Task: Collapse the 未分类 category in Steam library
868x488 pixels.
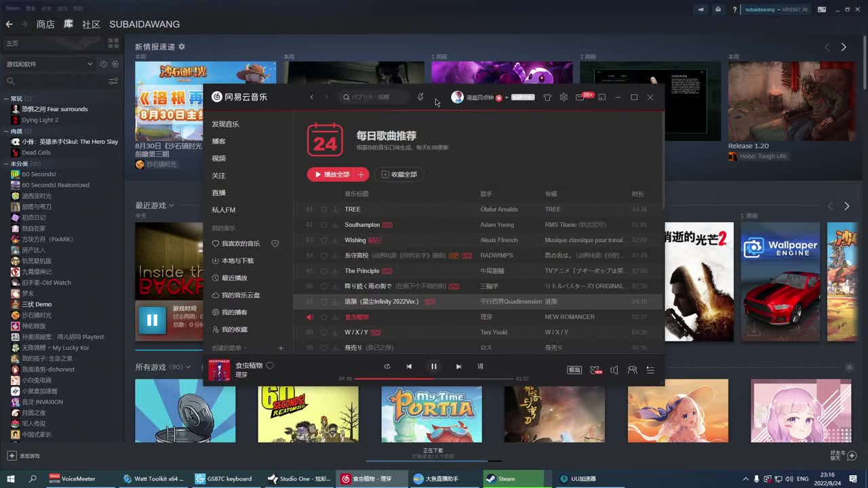Action: (7, 164)
